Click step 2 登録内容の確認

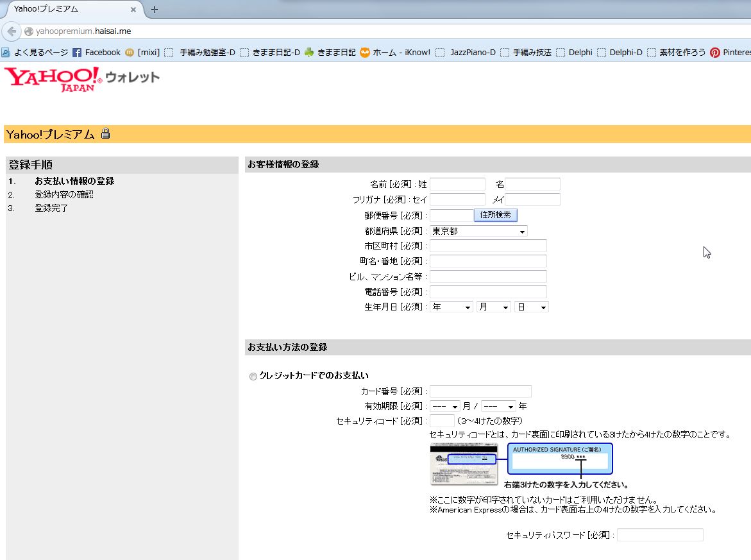tap(63, 194)
